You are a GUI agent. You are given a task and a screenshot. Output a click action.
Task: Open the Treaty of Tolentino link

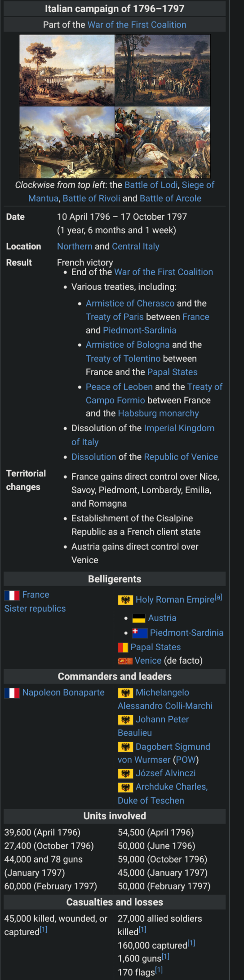click(x=123, y=359)
